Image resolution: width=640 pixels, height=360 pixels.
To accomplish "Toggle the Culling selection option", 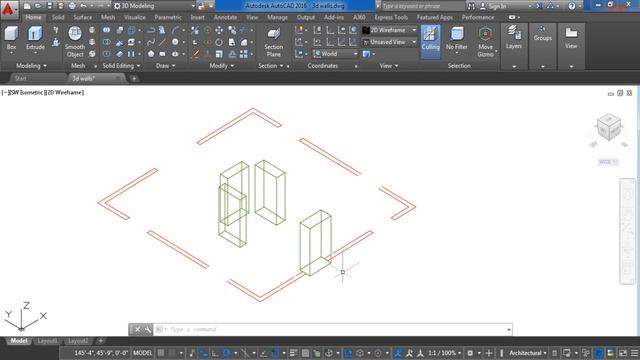I will (430, 41).
